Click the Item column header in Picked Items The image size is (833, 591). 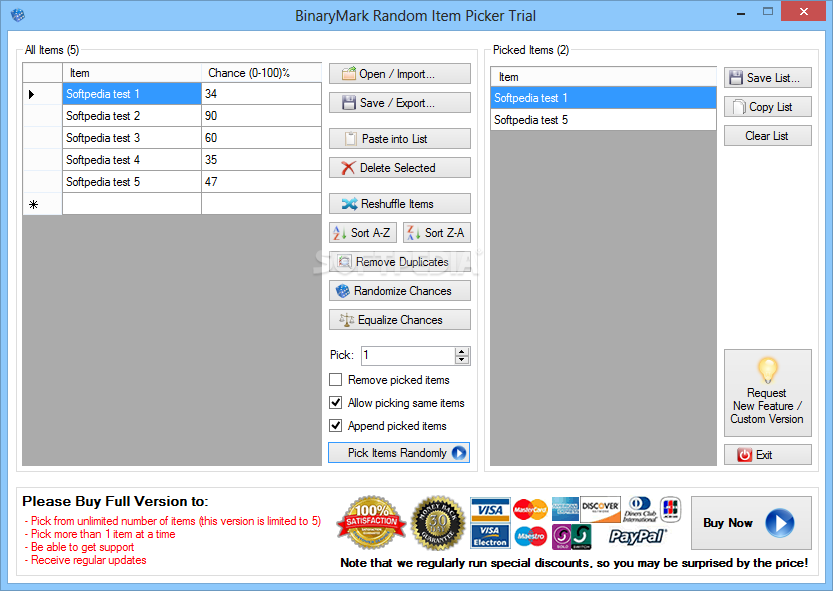tap(603, 77)
